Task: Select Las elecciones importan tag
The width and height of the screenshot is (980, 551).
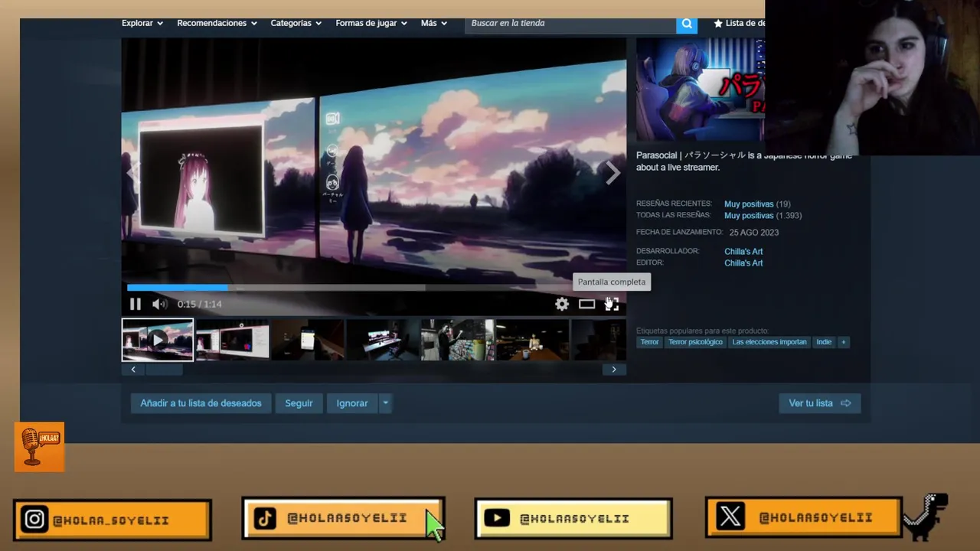Action: 769,342
